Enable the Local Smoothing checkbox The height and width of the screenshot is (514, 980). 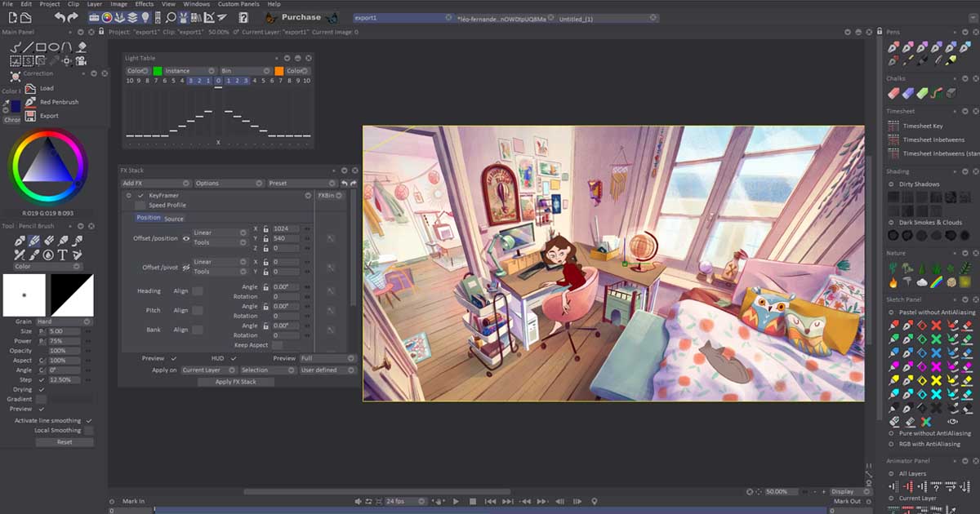pyautogui.click(x=88, y=431)
